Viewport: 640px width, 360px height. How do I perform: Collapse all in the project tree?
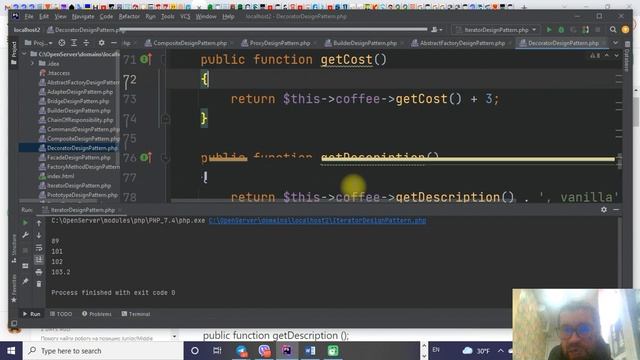pyautogui.click(x=86, y=43)
